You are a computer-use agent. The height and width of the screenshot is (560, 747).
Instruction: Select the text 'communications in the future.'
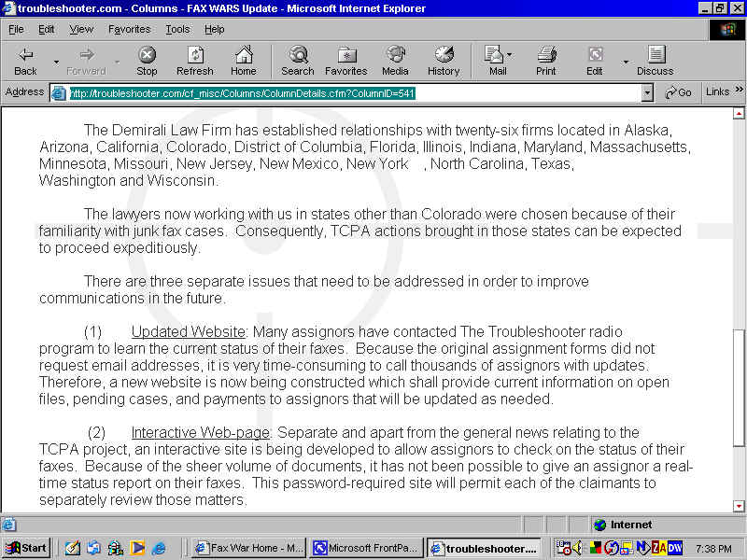pos(133,298)
